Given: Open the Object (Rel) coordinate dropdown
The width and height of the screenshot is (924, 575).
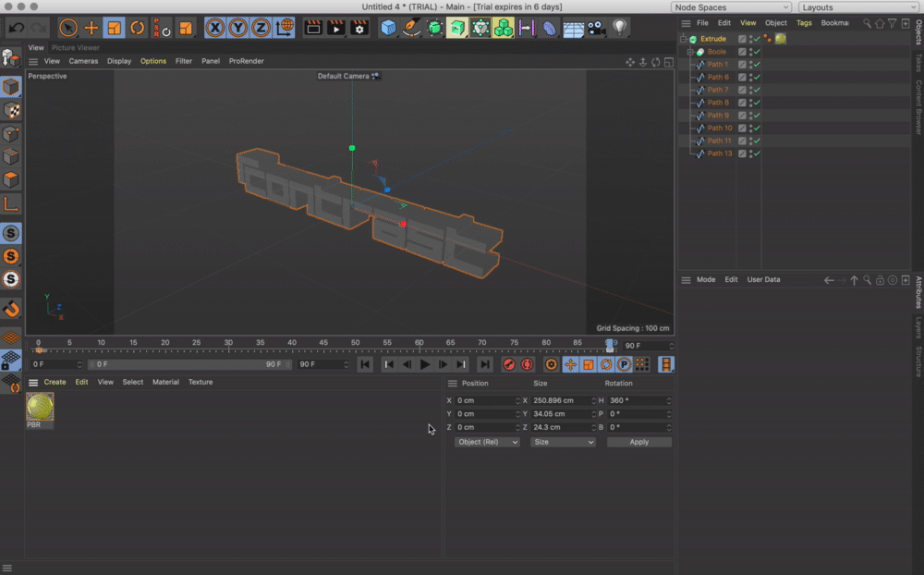Looking at the screenshot, I should [x=487, y=442].
